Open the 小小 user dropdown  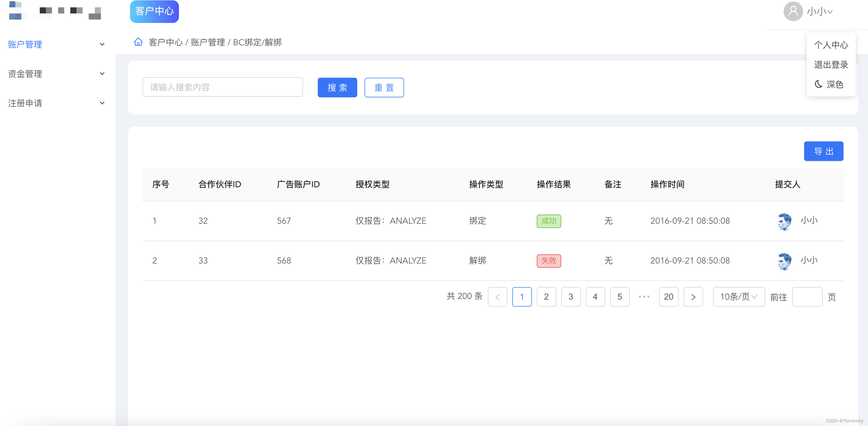pos(819,11)
